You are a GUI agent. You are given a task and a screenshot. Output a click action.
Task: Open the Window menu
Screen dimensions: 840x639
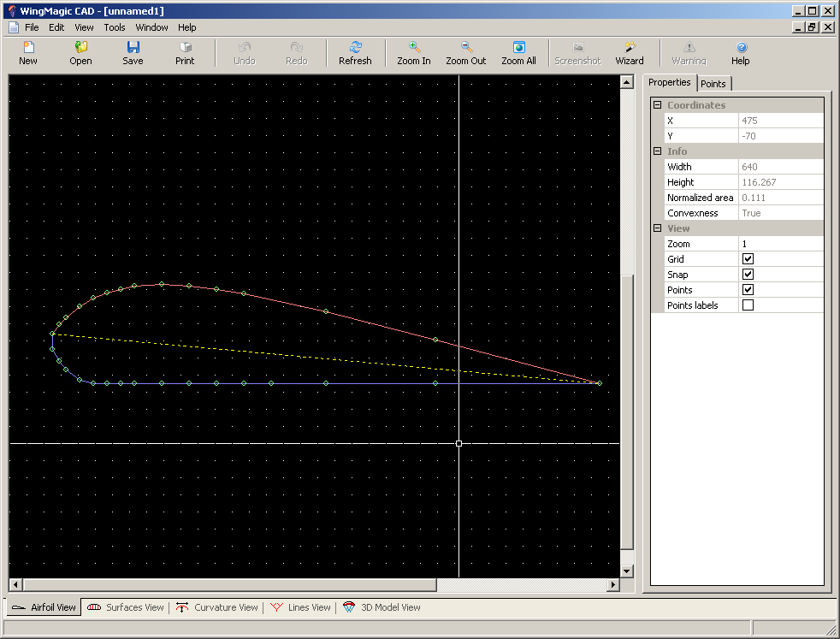(151, 27)
